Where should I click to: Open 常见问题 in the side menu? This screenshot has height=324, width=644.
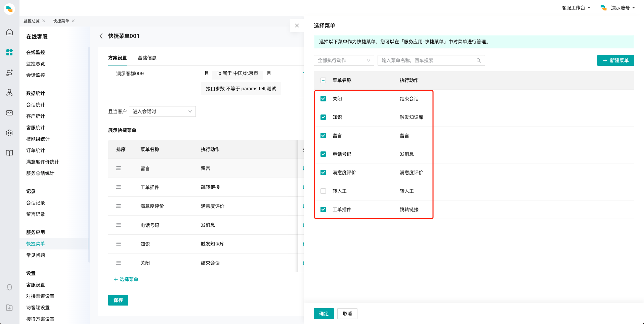pos(36,255)
